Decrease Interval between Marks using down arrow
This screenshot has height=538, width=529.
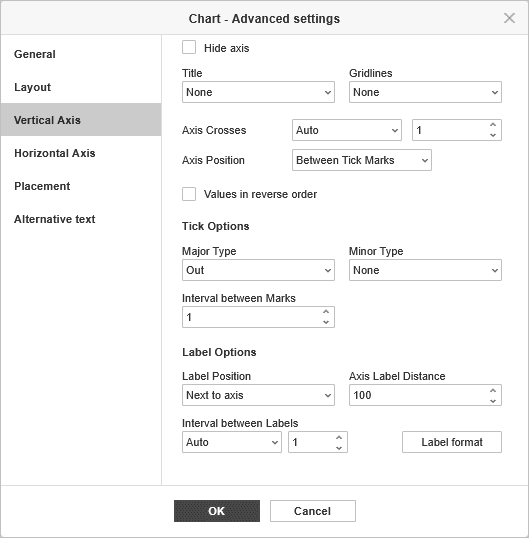tap(326, 322)
